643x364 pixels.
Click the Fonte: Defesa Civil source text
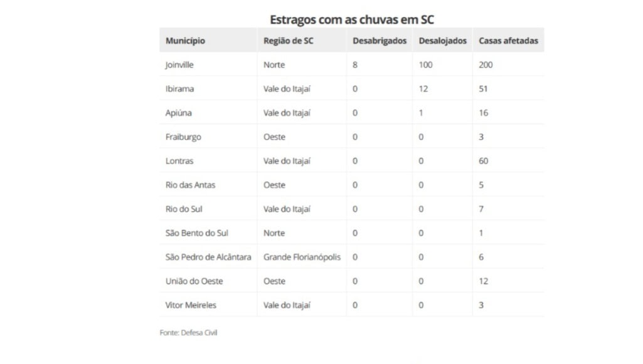pyautogui.click(x=188, y=333)
